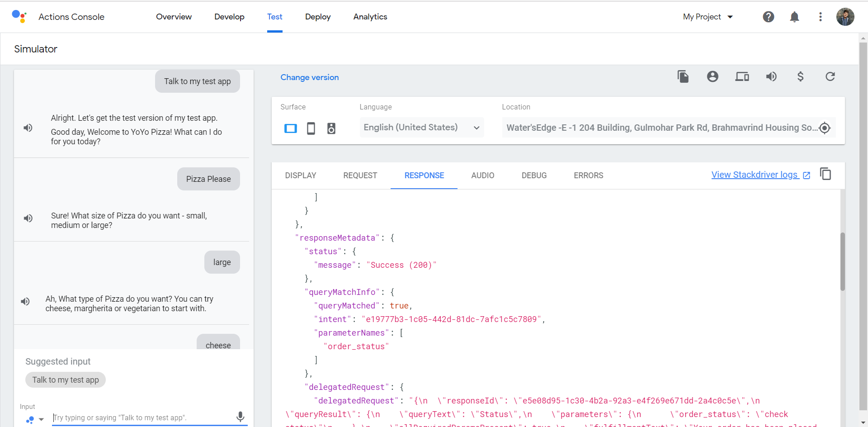Open transaction settings via the dollar icon

pyautogui.click(x=800, y=76)
